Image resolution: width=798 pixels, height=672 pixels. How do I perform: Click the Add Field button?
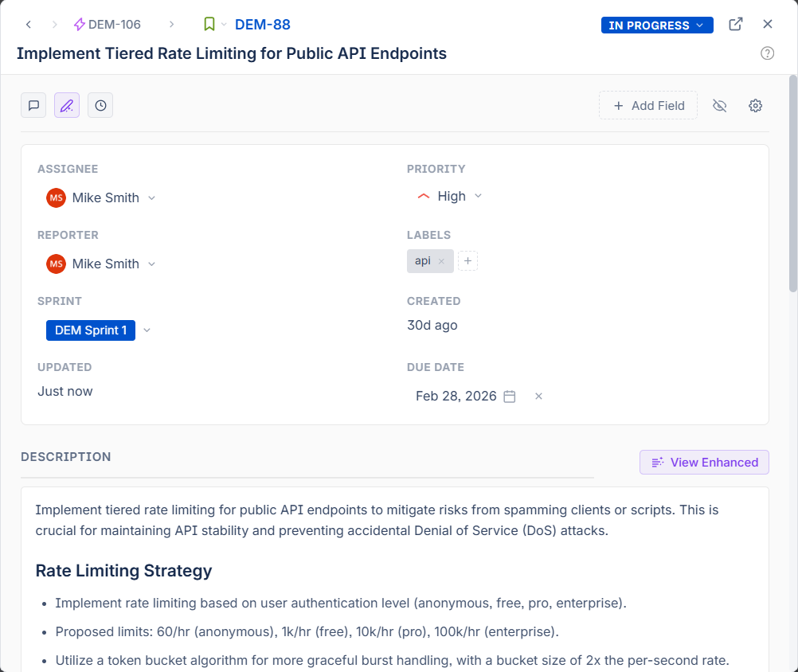[647, 105]
